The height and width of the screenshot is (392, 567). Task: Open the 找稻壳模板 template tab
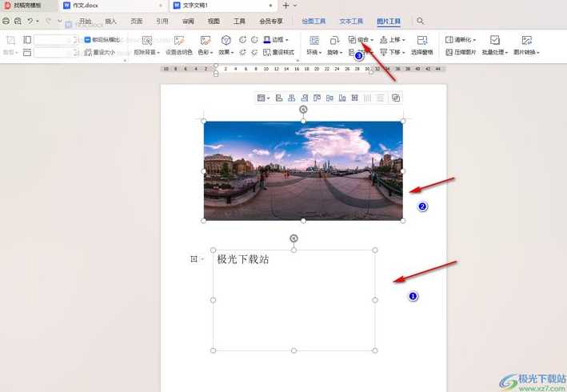coord(28,6)
